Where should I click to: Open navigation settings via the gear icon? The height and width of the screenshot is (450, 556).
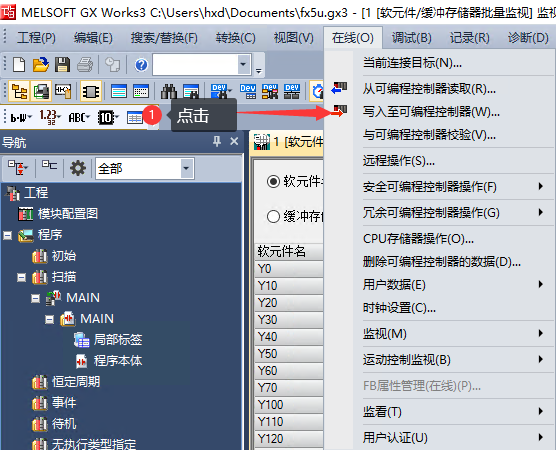[x=78, y=168]
